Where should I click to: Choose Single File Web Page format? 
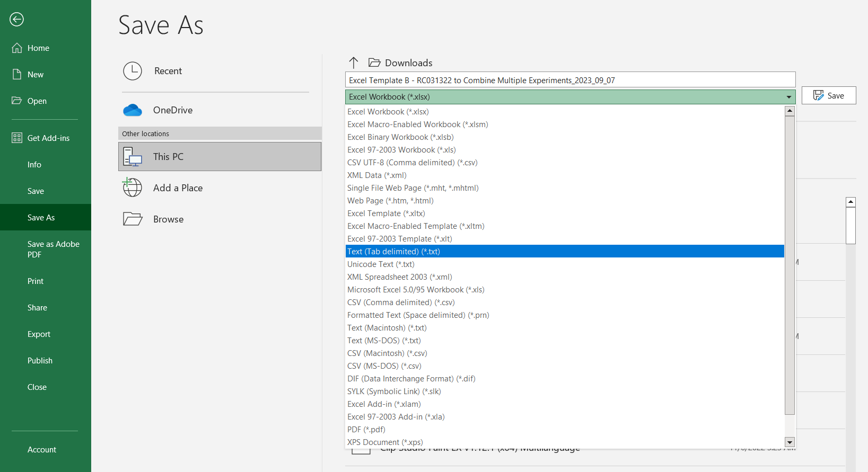point(565,188)
